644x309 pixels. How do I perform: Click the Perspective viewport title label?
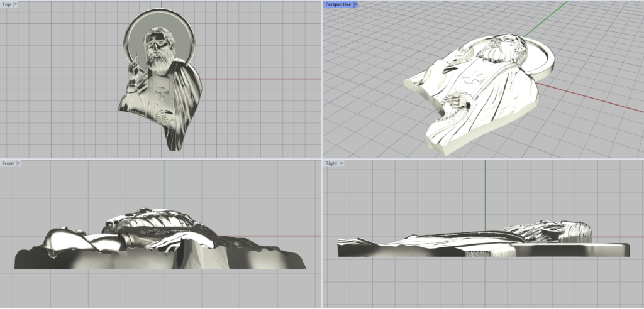[x=338, y=4]
